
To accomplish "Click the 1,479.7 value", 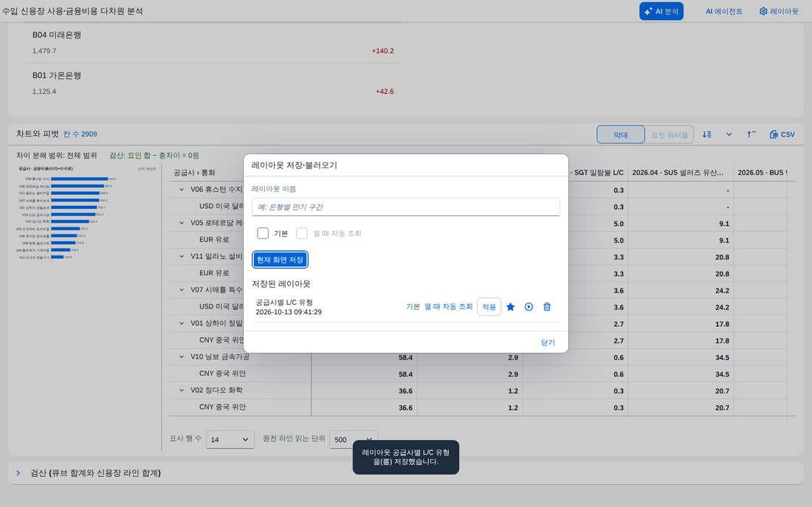I will point(44,51).
